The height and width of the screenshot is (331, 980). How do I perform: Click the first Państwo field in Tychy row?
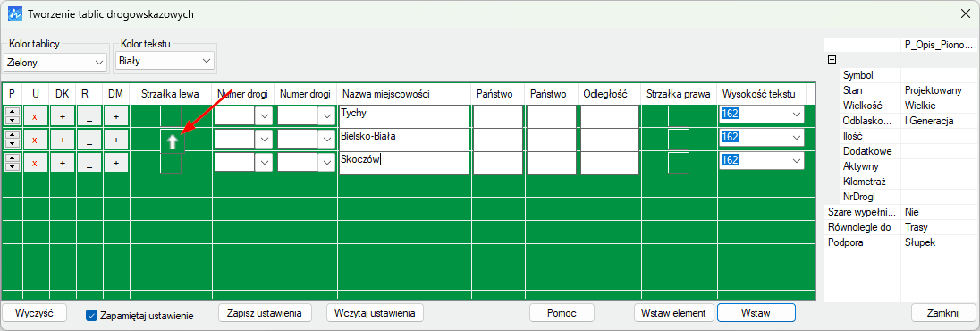[497, 116]
